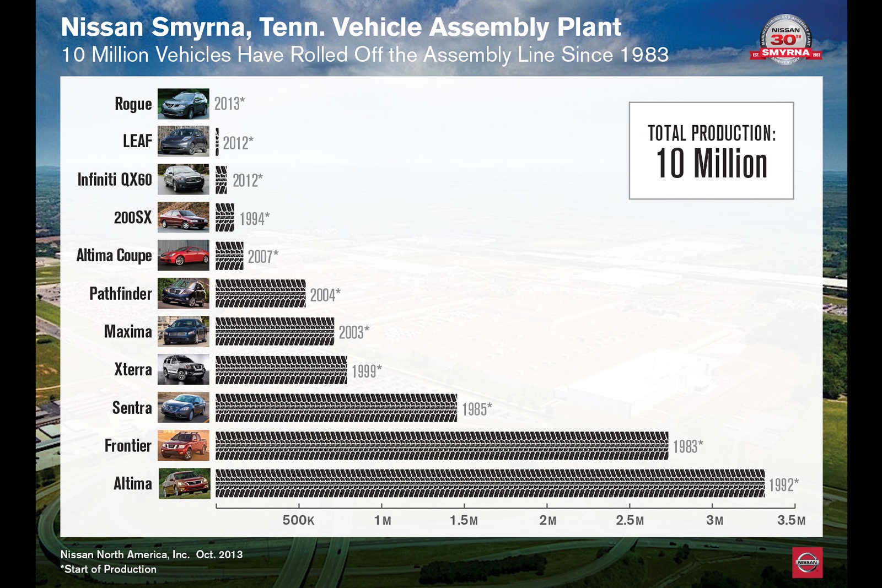Select the Maxima vehicle thumbnail
This screenshot has width=882, height=588.
(184, 331)
